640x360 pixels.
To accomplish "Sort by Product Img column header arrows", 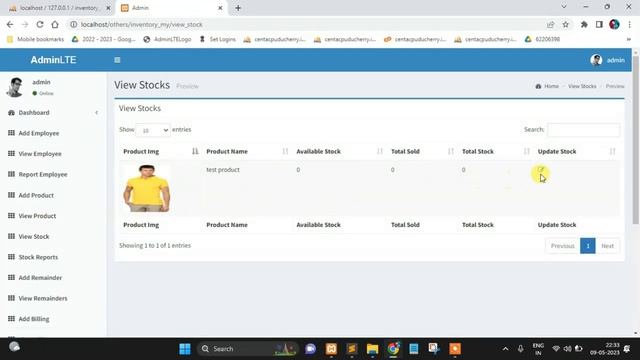I will (x=195, y=151).
